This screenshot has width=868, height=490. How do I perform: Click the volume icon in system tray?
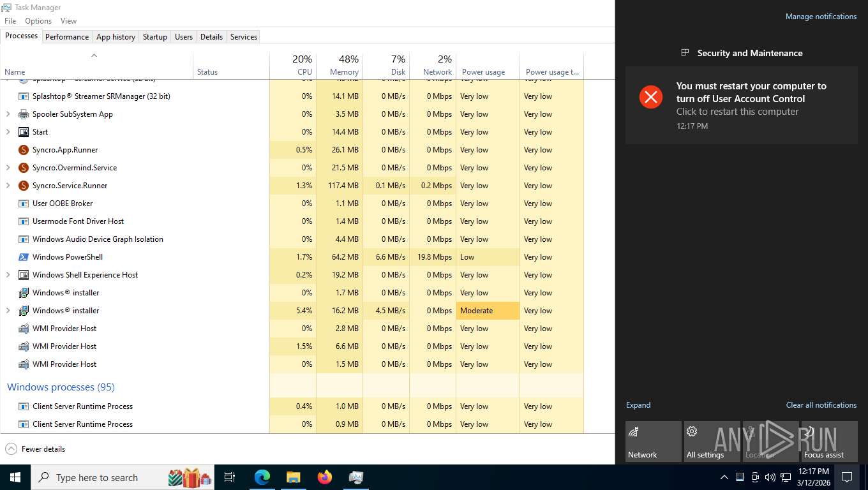[770, 477]
